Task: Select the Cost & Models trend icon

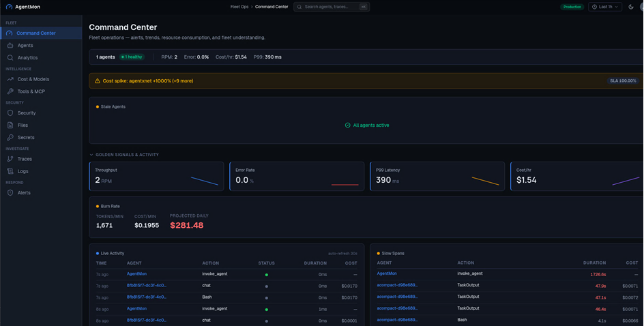Action: pos(10,79)
